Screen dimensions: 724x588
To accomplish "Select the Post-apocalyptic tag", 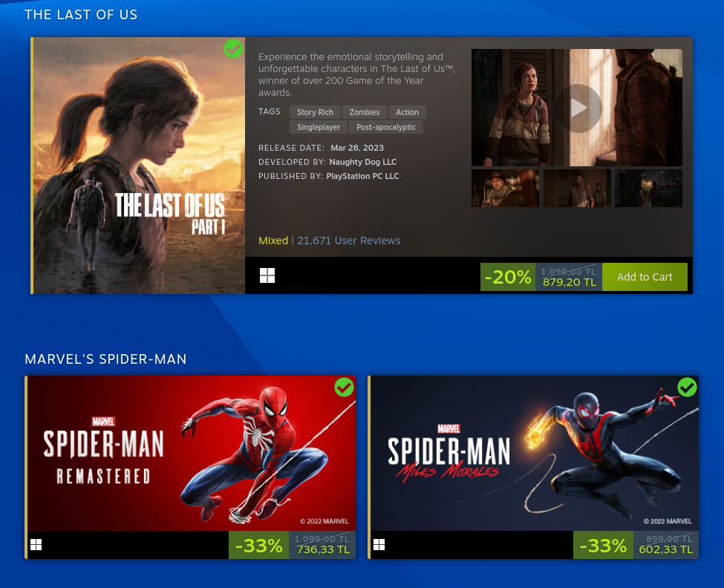I will tap(386, 127).
